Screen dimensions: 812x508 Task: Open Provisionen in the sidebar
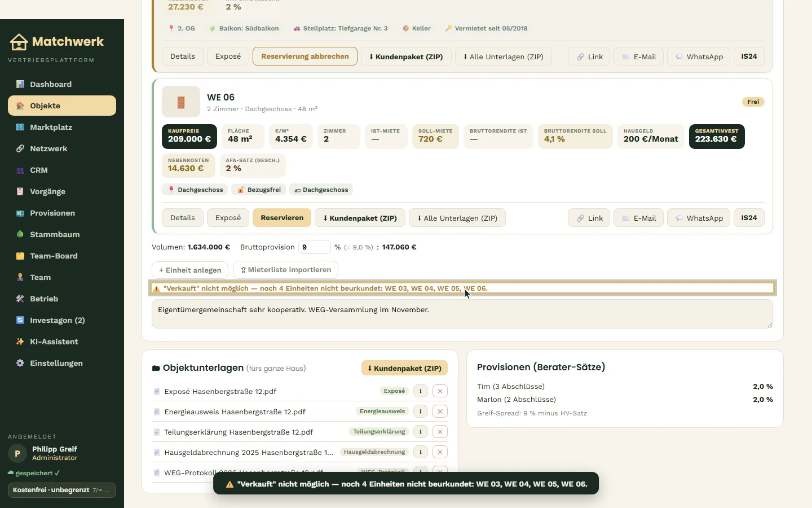[x=62, y=213]
